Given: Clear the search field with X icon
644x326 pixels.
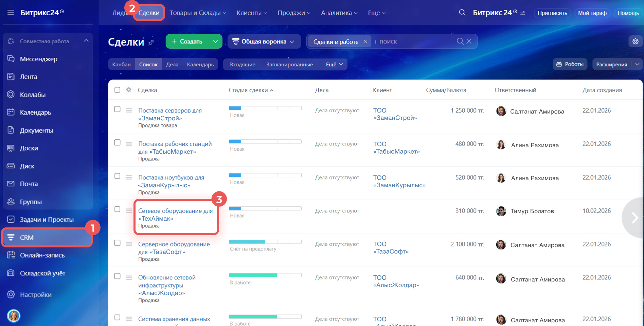Looking at the screenshot, I should point(469,41).
